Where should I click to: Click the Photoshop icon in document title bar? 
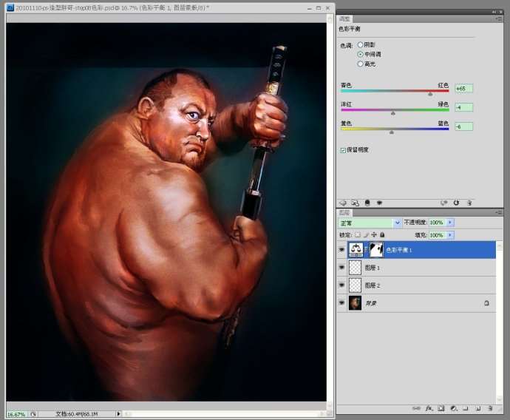(10, 7)
